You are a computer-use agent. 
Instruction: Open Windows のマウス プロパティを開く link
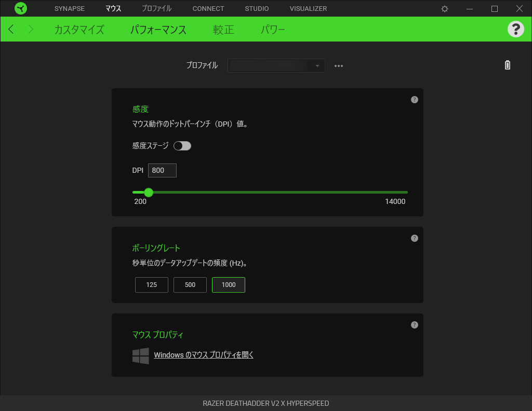[x=204, y=355]
